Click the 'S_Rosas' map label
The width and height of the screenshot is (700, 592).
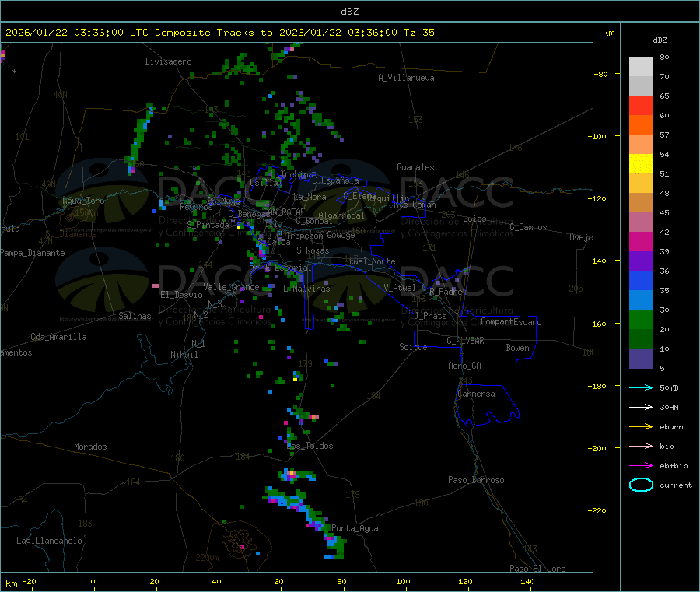pos(313,251)
